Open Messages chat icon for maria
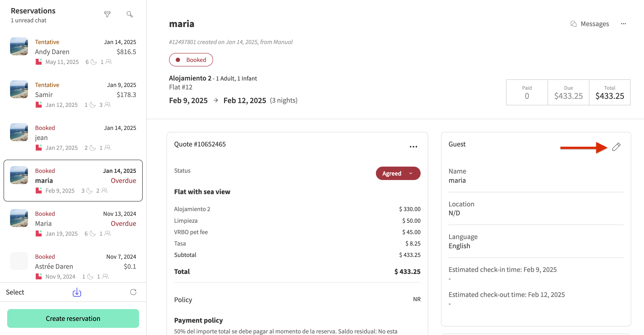This screenshot has width=644, height=335. (589, 24)
